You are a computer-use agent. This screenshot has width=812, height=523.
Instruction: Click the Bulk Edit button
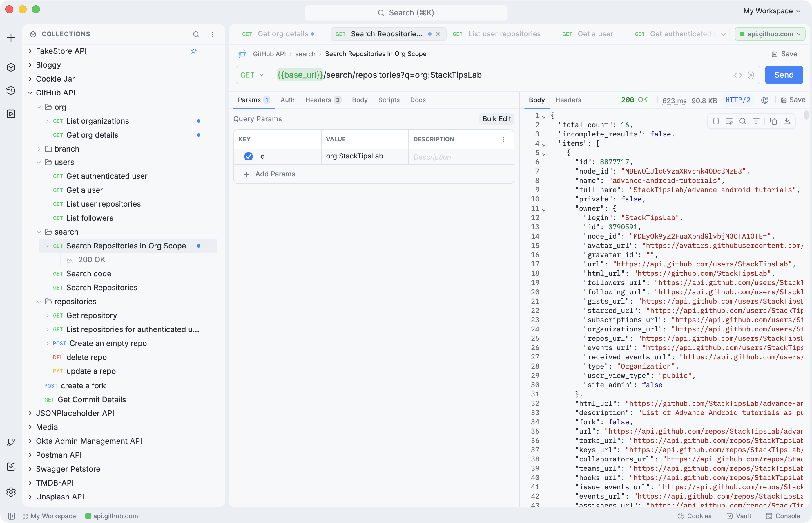coord(496,119)
